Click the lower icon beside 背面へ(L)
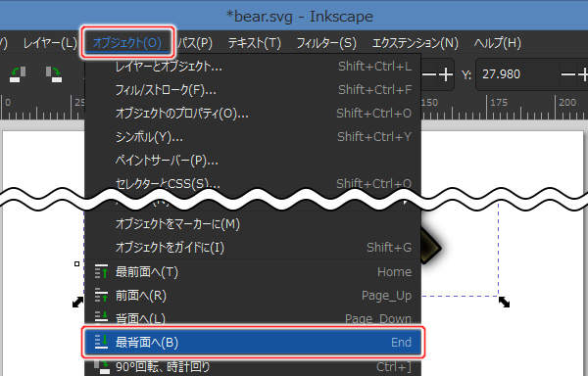Viewport: 588px width, 376px height. (x=101, y=317)
